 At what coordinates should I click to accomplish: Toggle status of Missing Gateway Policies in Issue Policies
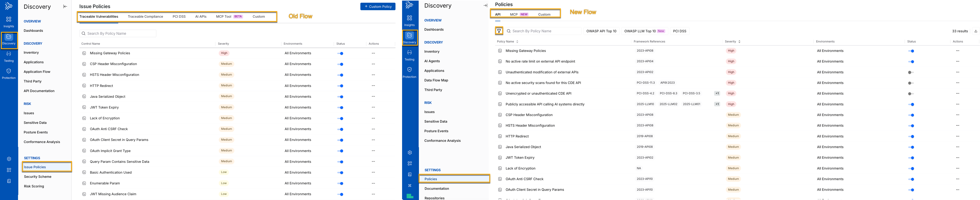pos(341,53)
